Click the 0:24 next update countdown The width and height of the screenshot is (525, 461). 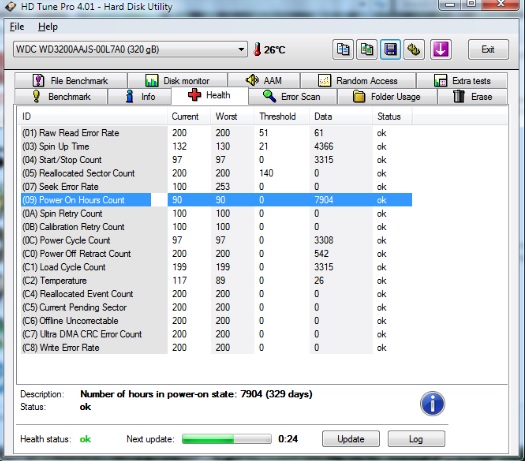coord(288,439)
